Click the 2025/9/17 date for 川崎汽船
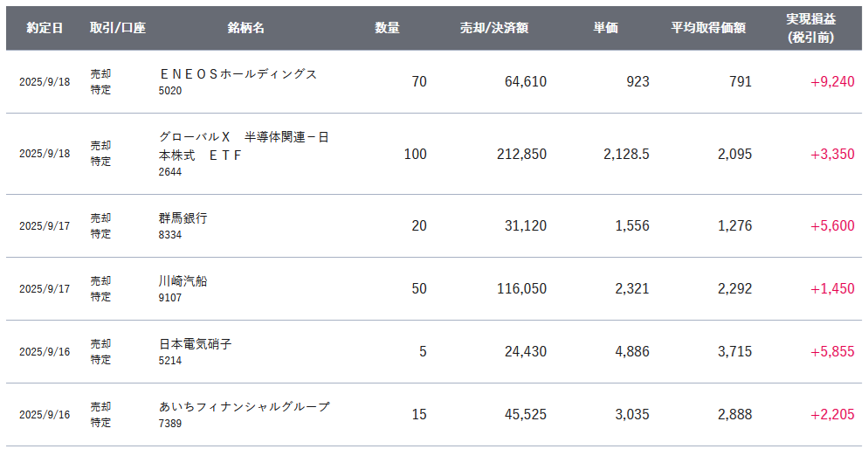 [45, 289]
